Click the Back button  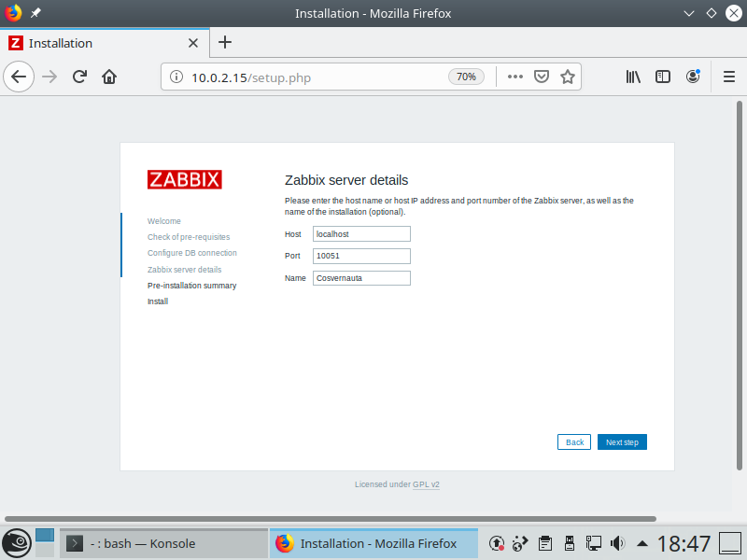click(574, 441)
